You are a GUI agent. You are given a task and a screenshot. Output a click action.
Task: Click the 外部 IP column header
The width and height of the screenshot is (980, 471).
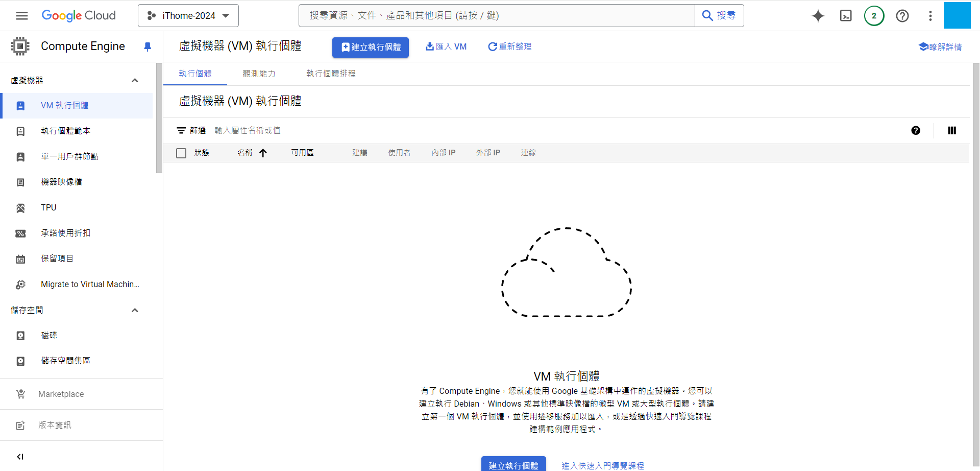pos(488,153)
